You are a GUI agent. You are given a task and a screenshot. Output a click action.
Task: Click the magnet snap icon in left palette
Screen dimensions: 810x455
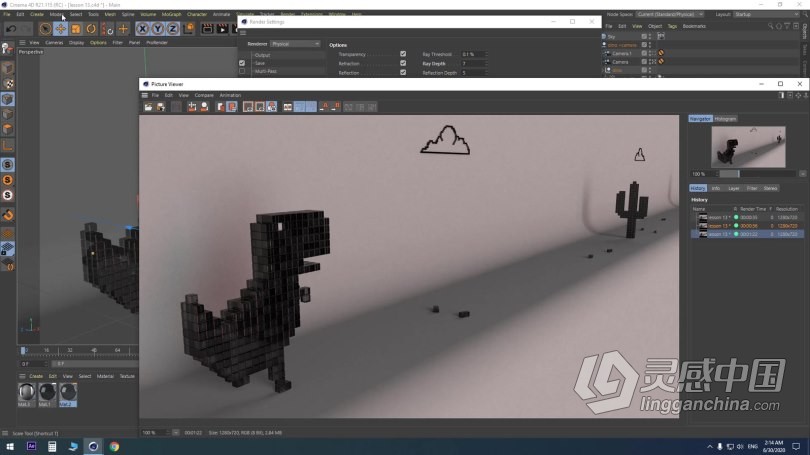pos(8,215)
